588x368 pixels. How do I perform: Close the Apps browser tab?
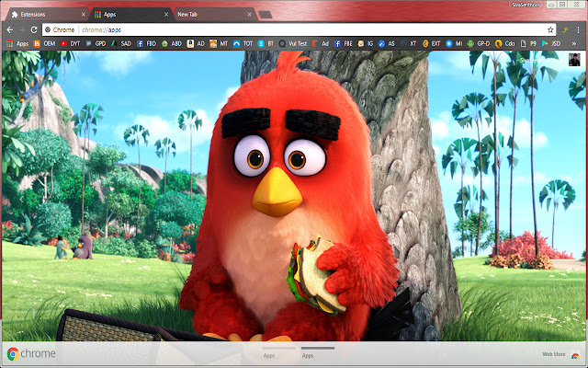coord(166,15)
